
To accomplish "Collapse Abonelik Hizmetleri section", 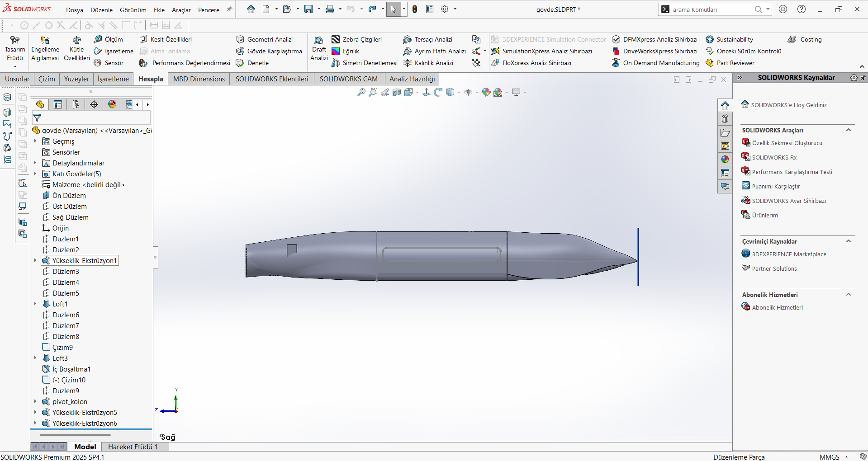I will point(849,295).
